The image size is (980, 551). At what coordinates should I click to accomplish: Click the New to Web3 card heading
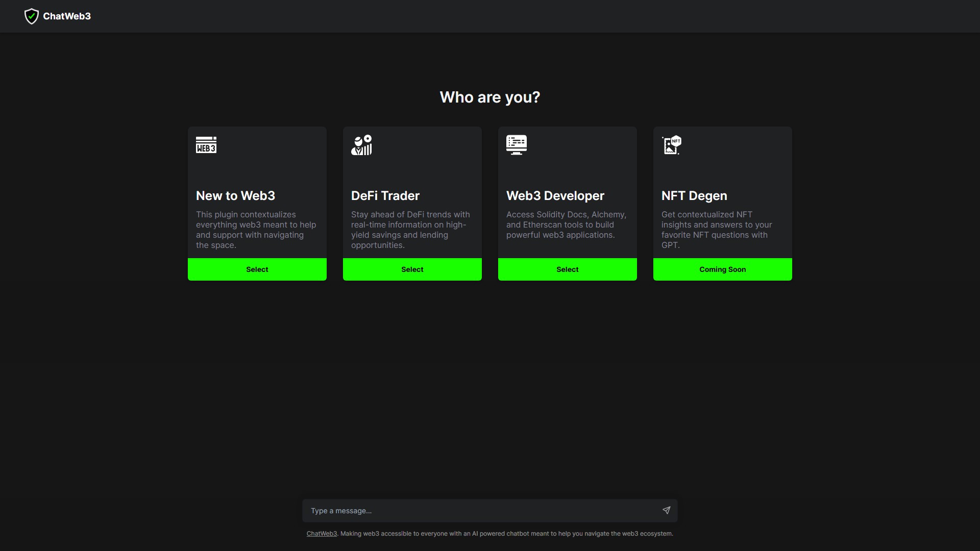(x=235, y=195)
